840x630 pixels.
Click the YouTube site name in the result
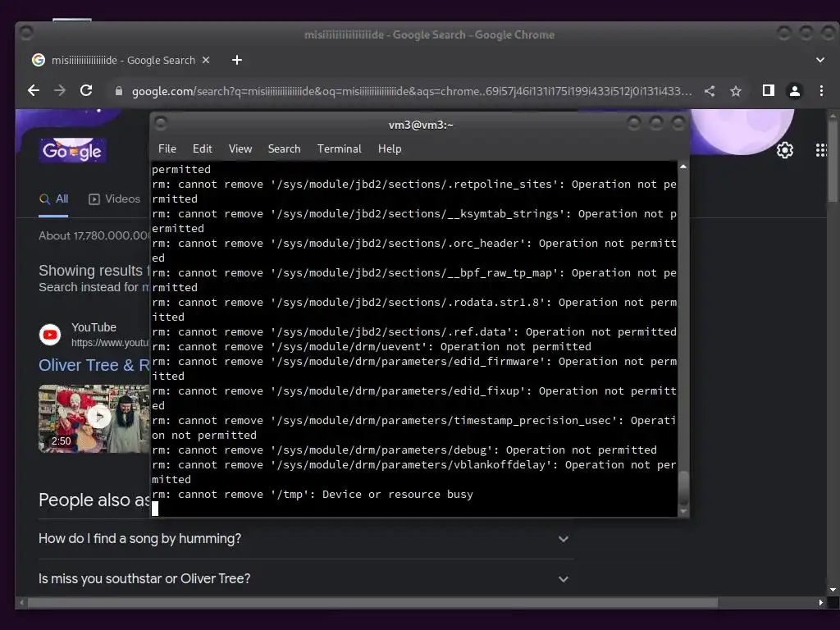coord(94,327)
